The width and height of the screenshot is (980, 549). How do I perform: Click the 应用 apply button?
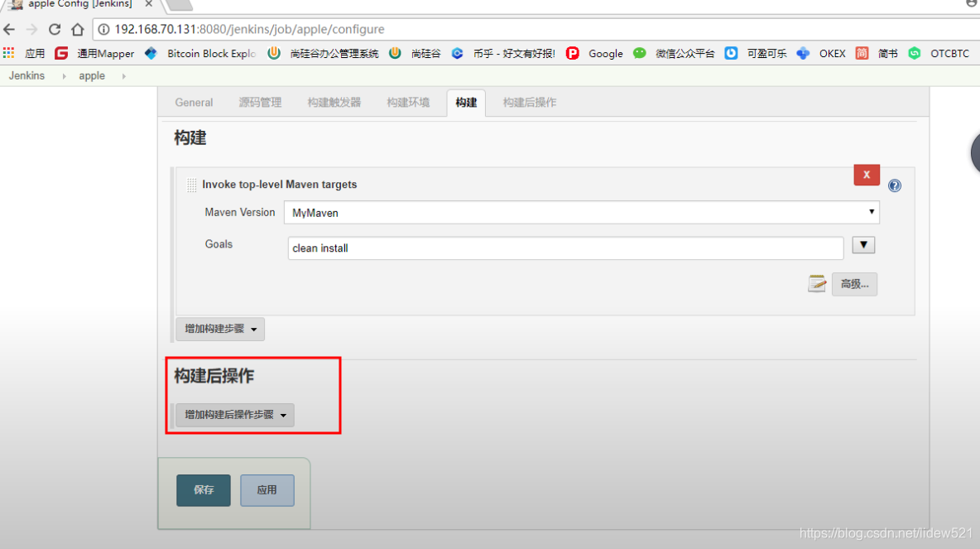(x=267, y=490)
